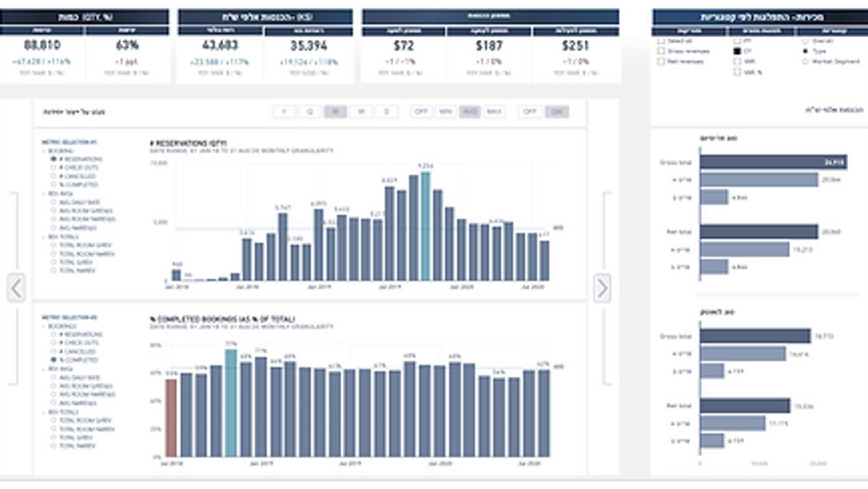This screenshot has height=489, width=868.
Task: Select weekly granularity button W
Action: pyautogui.click(x=361, y=112)
